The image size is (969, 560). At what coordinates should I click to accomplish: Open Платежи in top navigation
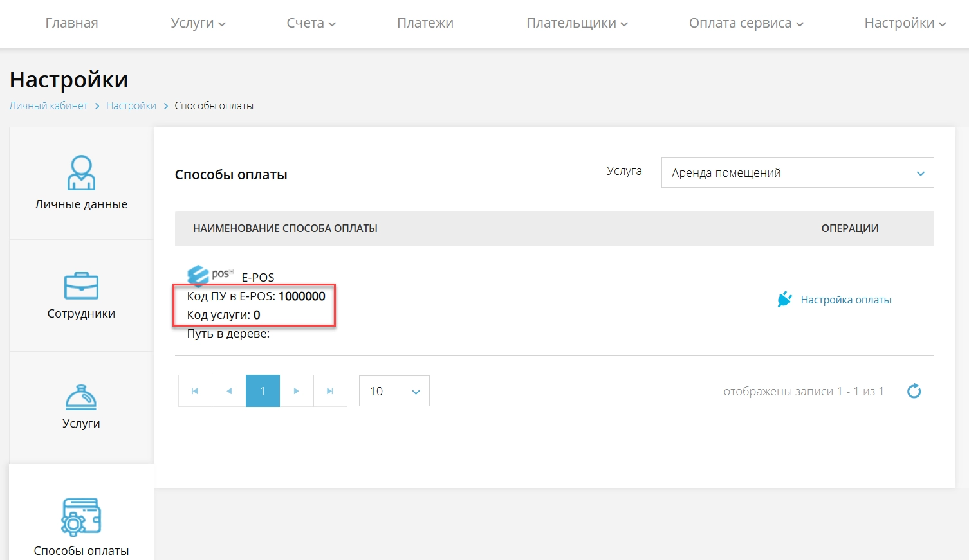pos(425,23)
